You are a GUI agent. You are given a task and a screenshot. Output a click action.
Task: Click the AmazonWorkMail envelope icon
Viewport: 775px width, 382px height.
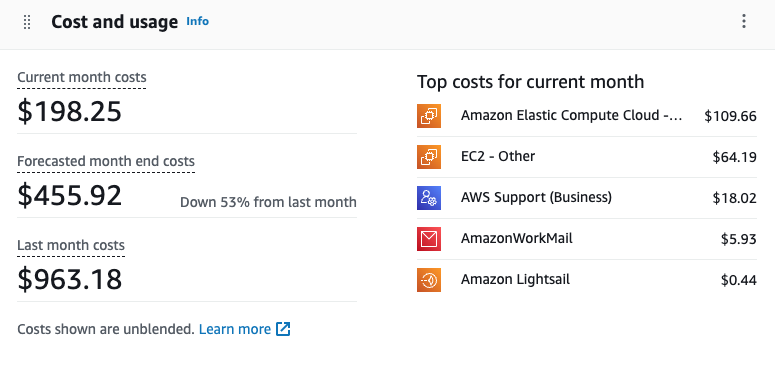coord(429,239)
